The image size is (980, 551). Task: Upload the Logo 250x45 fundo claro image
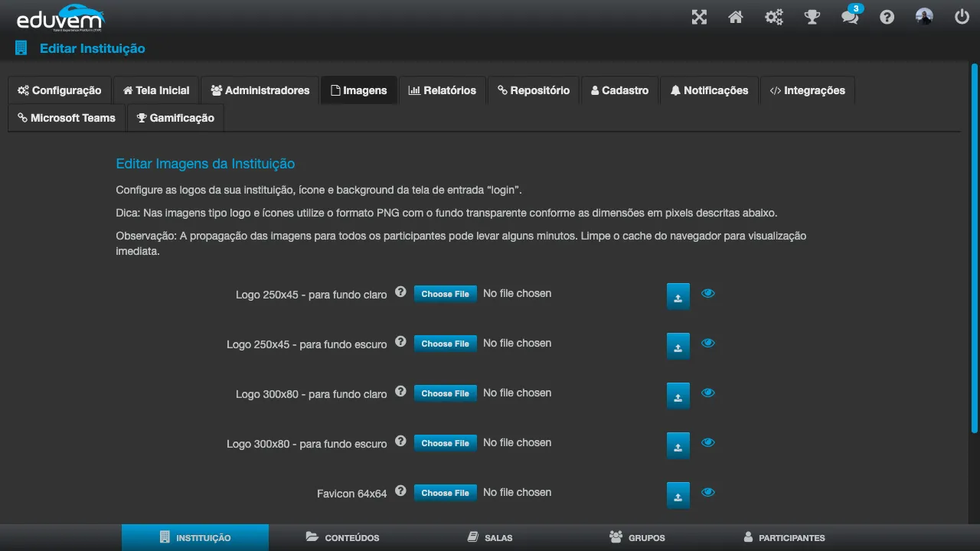[x=678, y=296]
